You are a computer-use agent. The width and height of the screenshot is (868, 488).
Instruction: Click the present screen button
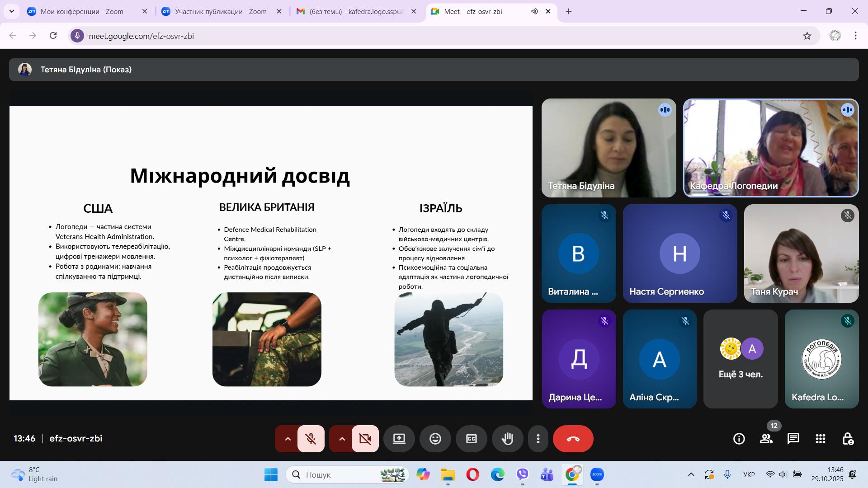point(399,439)
